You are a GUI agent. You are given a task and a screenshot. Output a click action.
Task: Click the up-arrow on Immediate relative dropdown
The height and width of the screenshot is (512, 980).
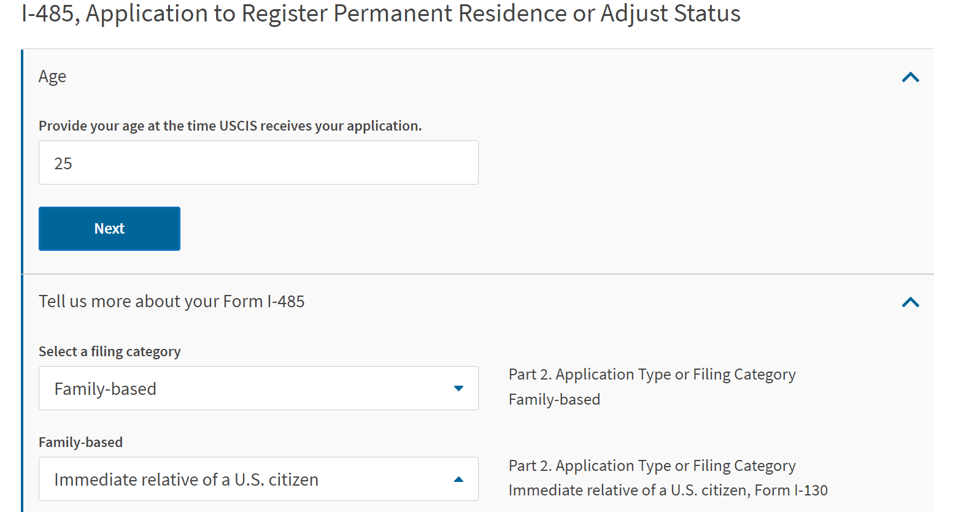(458, 480)
